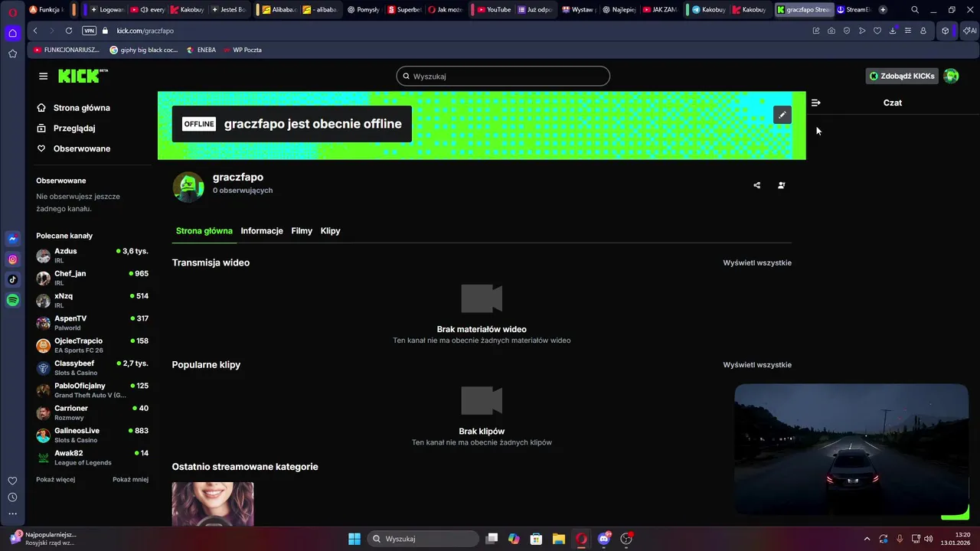Open Spotify in Opera sidebar

click(13, 301)
